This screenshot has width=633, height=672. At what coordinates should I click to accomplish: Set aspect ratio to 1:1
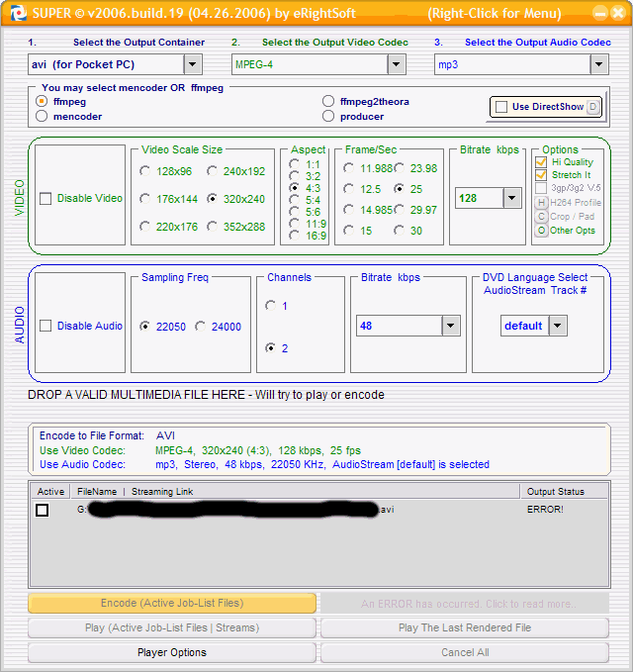294,163
